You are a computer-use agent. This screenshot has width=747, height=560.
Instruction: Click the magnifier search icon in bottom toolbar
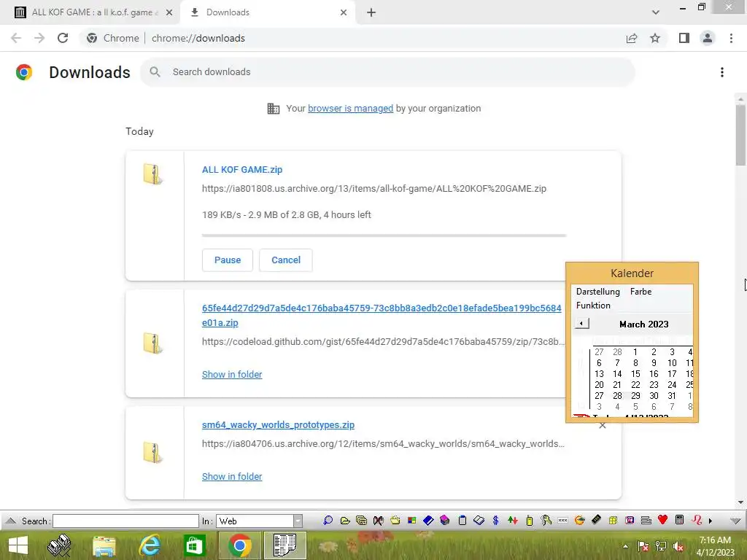click(328, 521)
